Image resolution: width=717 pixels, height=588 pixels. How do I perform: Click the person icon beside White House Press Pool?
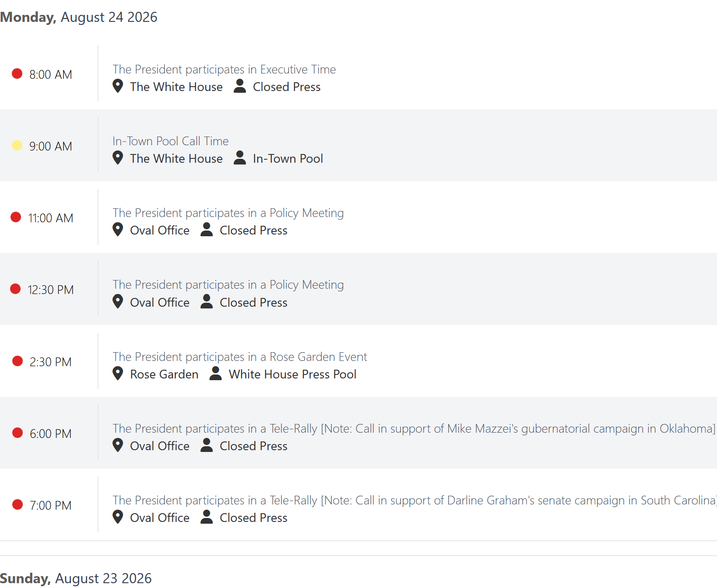(x=216, y=373)
